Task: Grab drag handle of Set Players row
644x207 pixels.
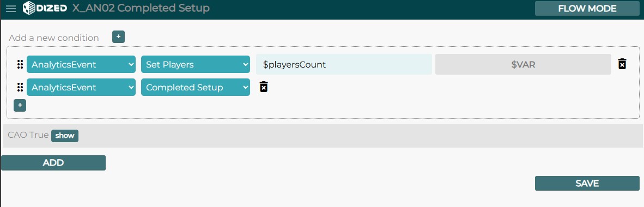Action: point(20,64)
